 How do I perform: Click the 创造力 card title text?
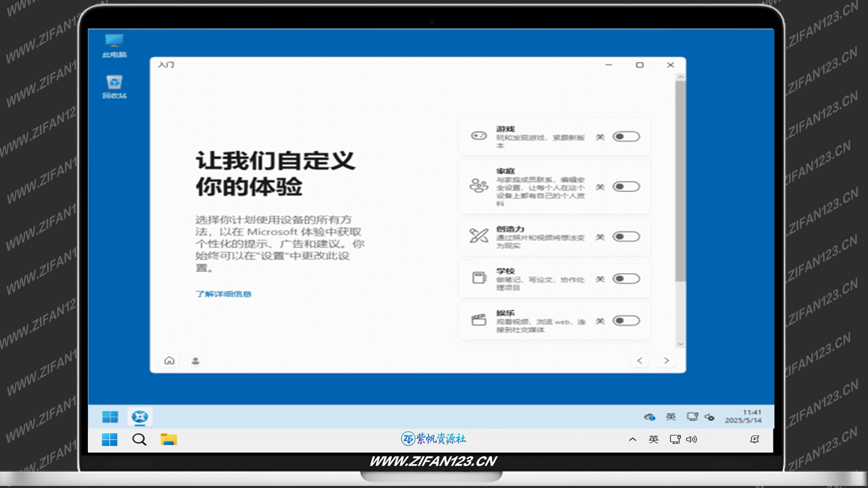pyautogui.click(x=510, y=229)
